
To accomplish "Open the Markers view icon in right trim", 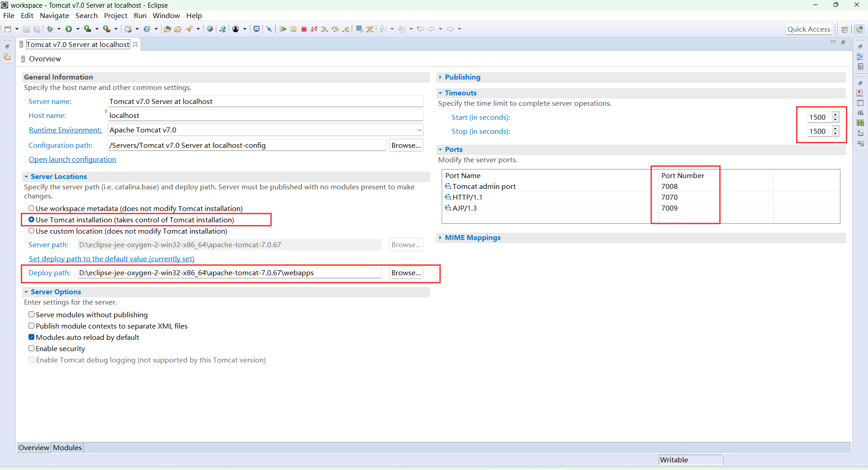I will click(x=860, y=93).
